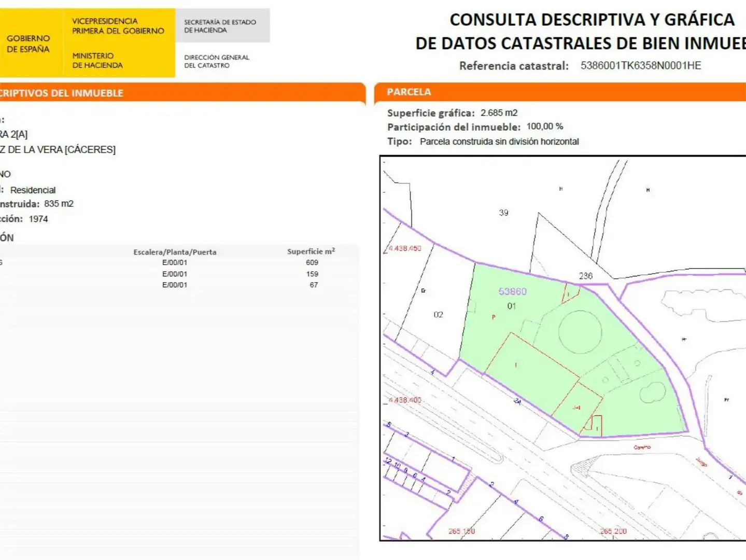
Task: Click 'E/00/01' in the 159 row
Action: (x=175, y=274)
